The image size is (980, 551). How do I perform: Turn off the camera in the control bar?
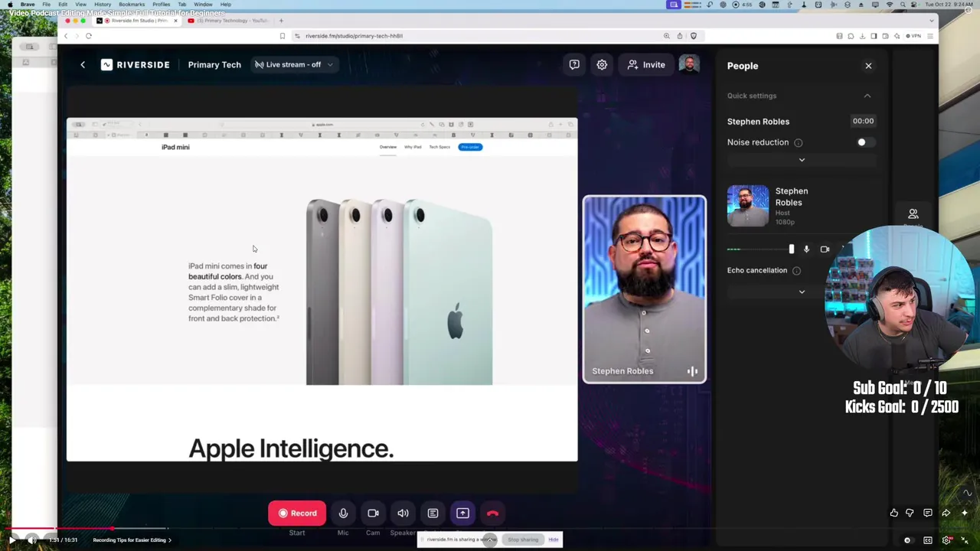373,514
